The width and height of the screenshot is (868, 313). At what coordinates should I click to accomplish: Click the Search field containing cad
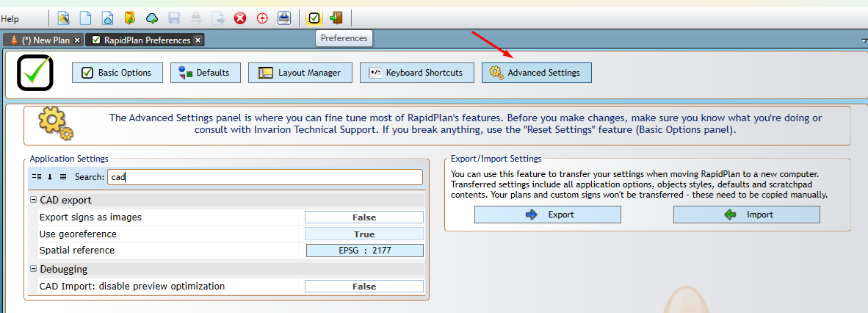pos(264,177)
